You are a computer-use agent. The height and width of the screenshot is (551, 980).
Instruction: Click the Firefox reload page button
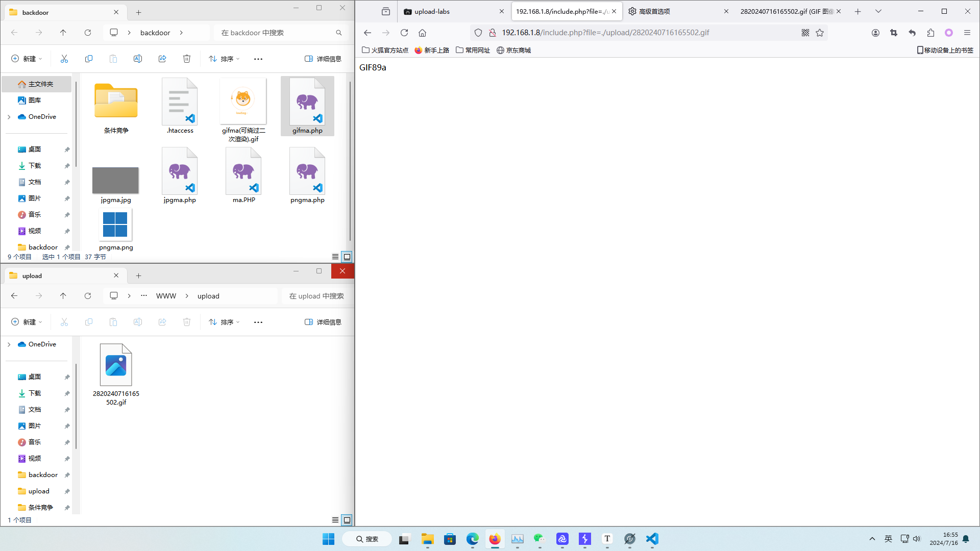coord(404,33)
